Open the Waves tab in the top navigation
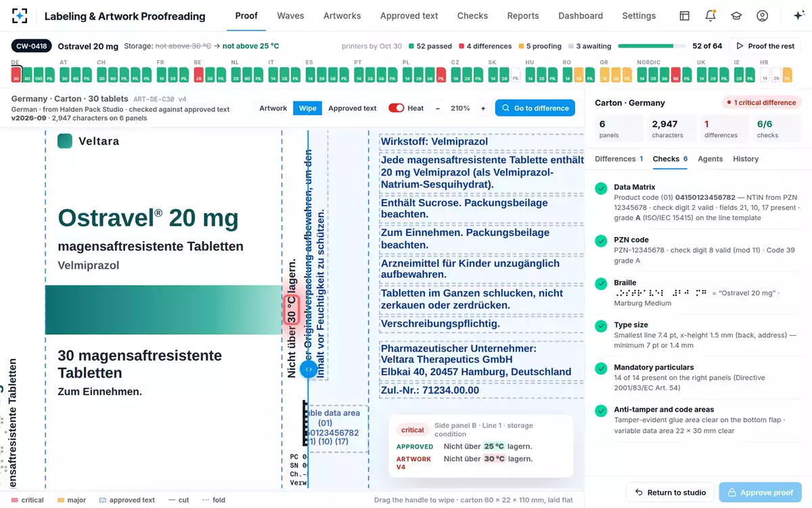This screenshot has height=508, width=812. click(x=290, y=16)
